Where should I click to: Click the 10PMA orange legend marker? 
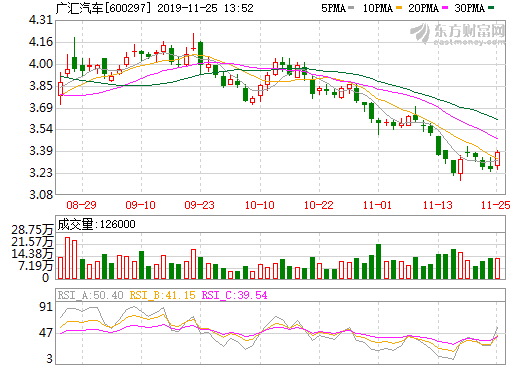tap(399, 8)
